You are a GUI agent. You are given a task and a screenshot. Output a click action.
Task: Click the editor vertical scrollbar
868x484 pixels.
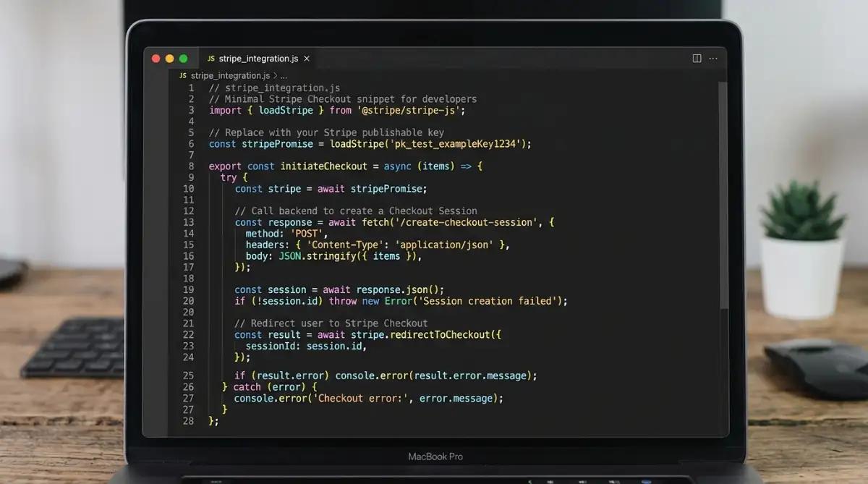[723, 195]
